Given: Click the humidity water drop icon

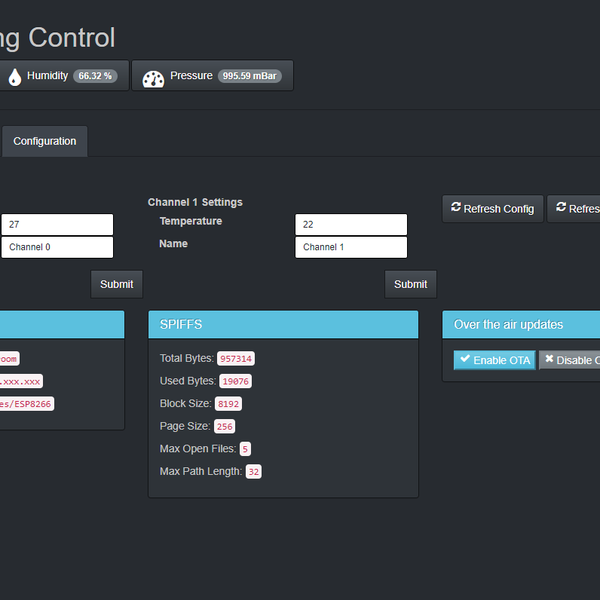Looking at the screenshot, I should point(14,77).
